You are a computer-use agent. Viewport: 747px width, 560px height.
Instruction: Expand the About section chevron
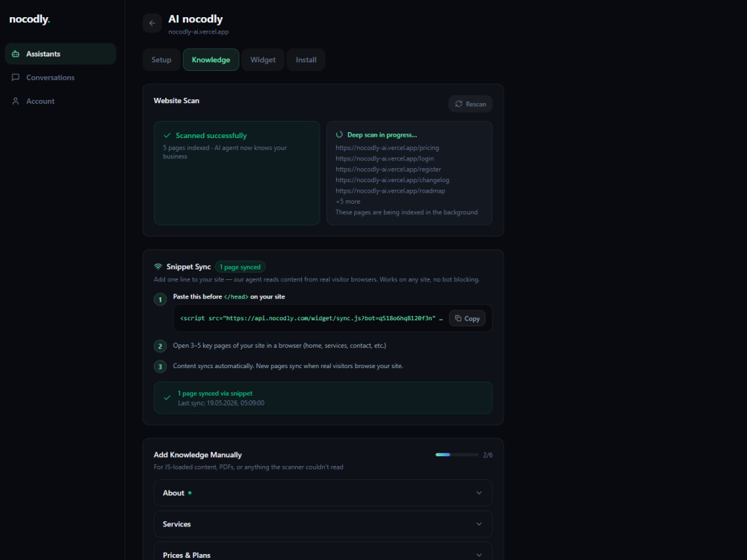pyautogui.click(x=479, y=493)
